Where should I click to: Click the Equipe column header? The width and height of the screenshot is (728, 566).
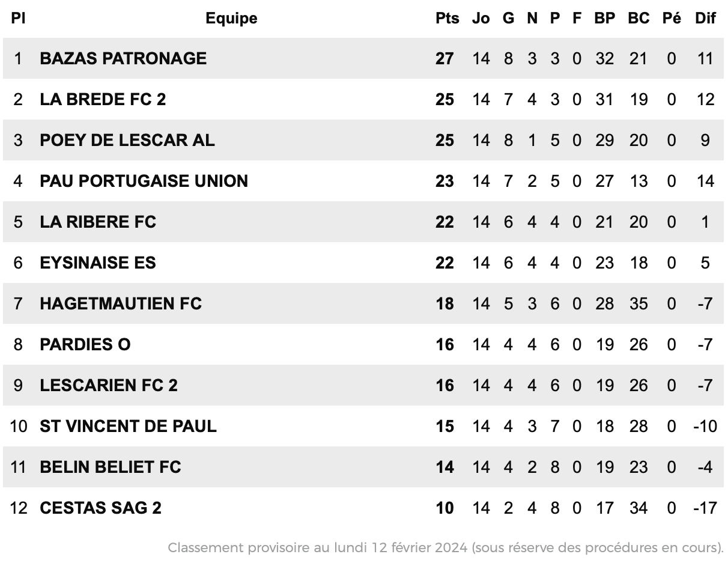click(231, 18)
